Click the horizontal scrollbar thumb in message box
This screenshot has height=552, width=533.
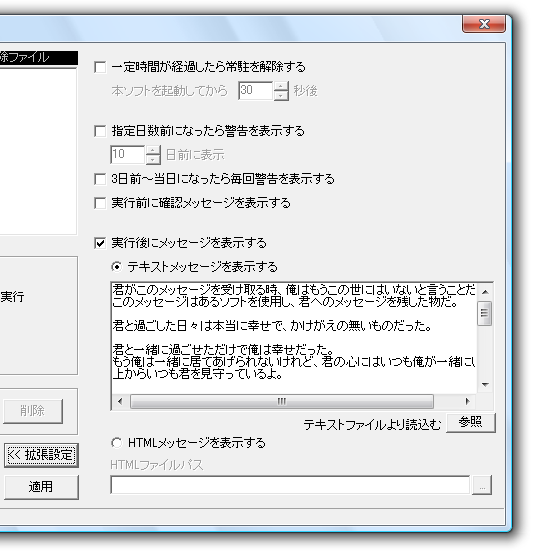pos(282,401)
